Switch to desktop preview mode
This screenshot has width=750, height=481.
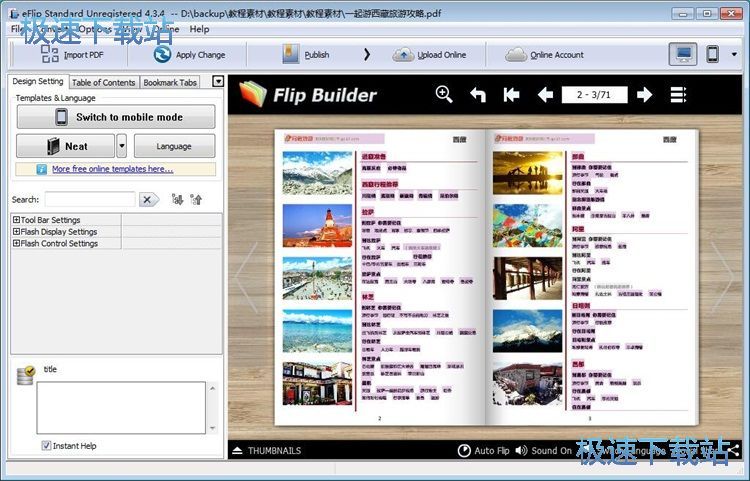tap(683, 55)
